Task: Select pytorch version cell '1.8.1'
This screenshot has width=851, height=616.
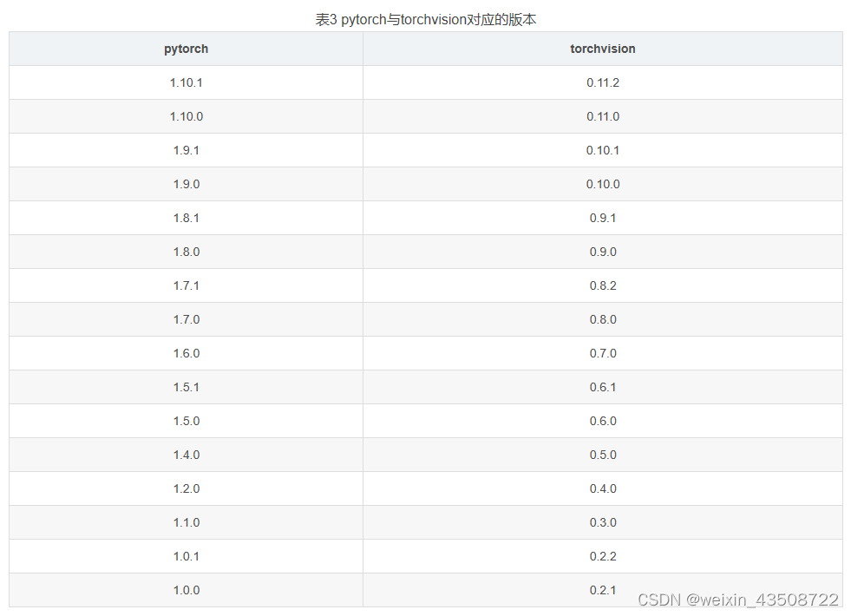Action: point(187,218)
